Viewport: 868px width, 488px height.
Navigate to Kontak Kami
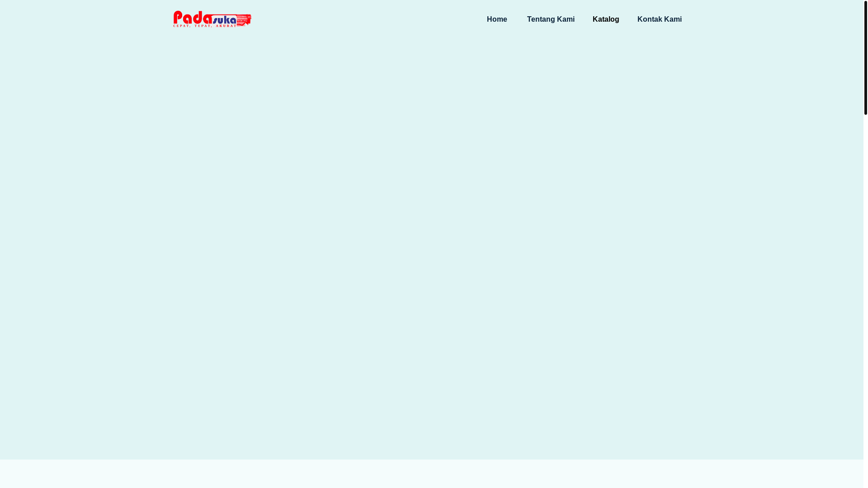(660, 19)
